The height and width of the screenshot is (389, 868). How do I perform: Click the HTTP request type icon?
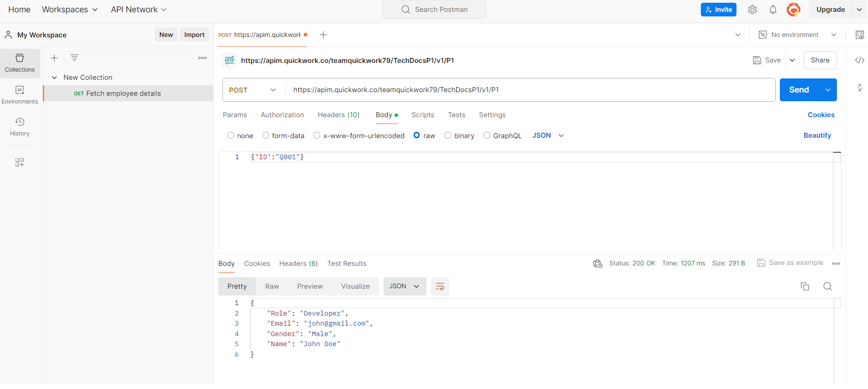(x=230, y=60)
